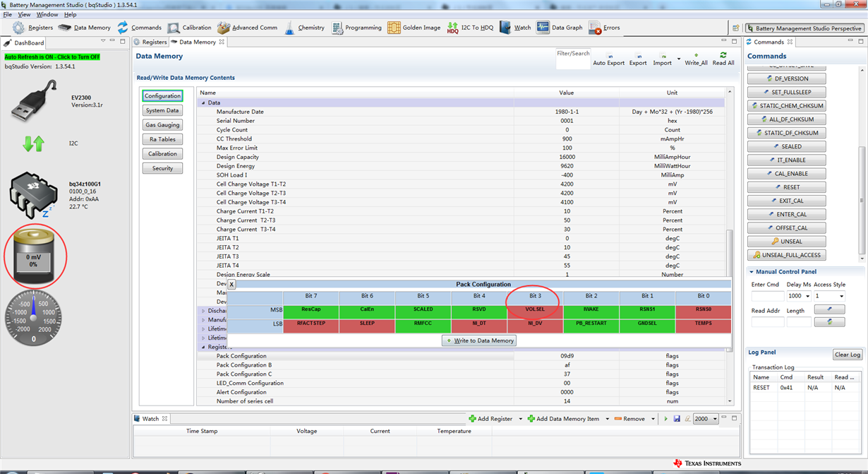868x474 pixels.
Task: Open the Data Graph tool
Action: pos(560,28)
